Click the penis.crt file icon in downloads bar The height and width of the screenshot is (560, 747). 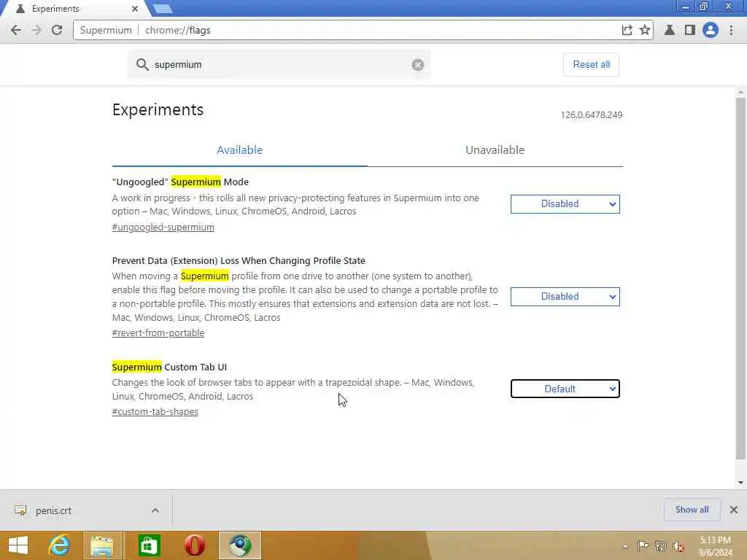20,510
